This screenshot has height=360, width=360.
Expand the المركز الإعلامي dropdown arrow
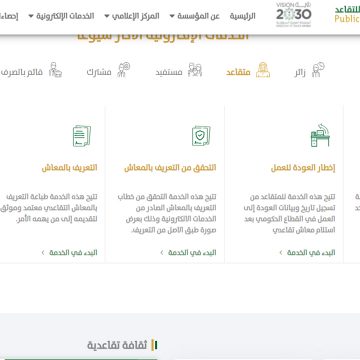107,16
